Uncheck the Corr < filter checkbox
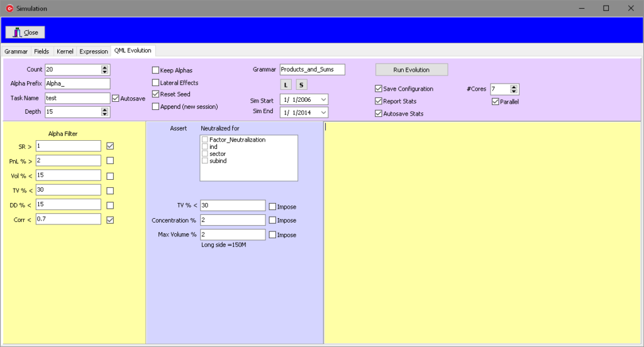This screenshot has width=644, height=347. (x=110, y=220)
